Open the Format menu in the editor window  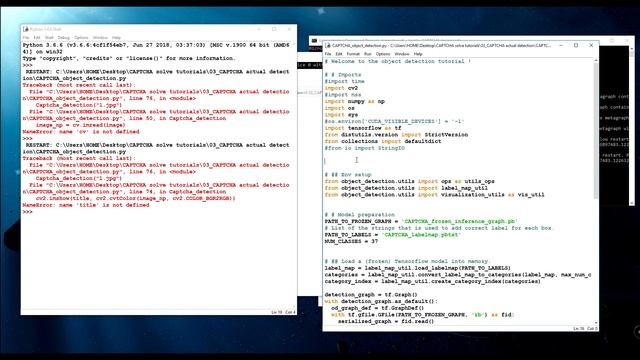(x=353, y=54)
